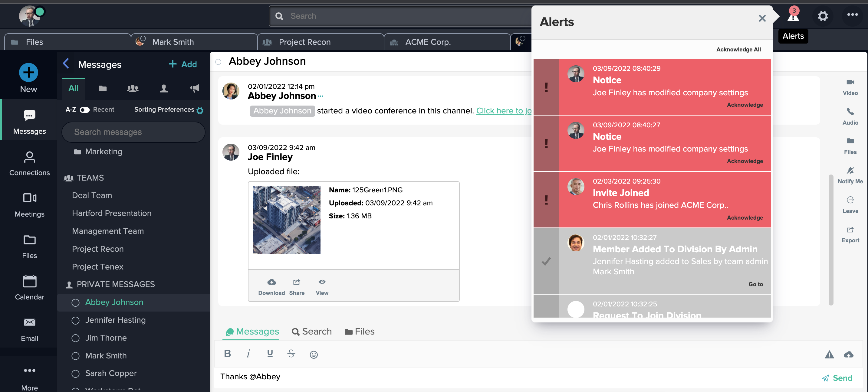Click the back chevron beside Messages
868x392 pixels.
point(66,63)
